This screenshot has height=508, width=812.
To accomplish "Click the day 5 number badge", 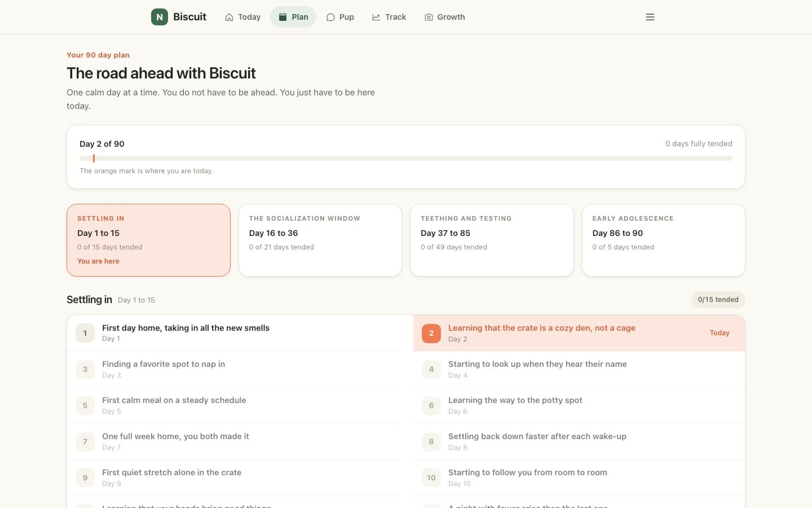I will (x=85, y=405).
